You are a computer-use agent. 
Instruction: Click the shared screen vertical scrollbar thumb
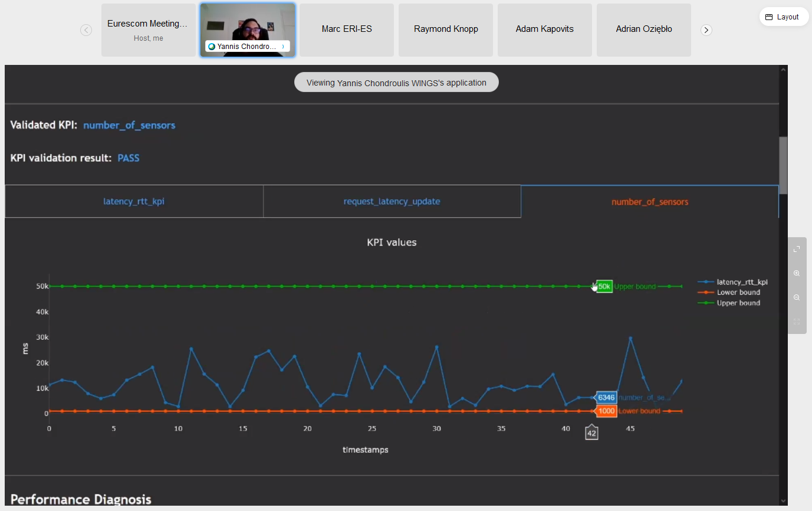tap(783, 165)
